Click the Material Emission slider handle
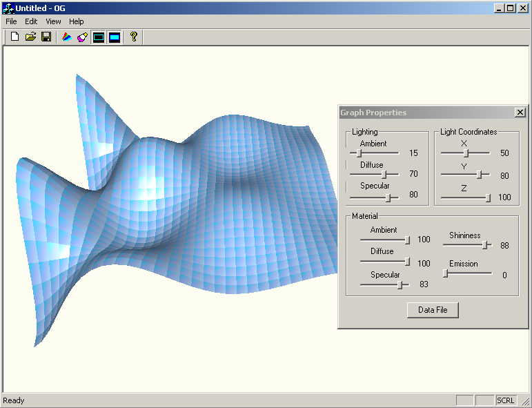Image resolution: width=532 pixels, height=408 pixels. [446, 273]
